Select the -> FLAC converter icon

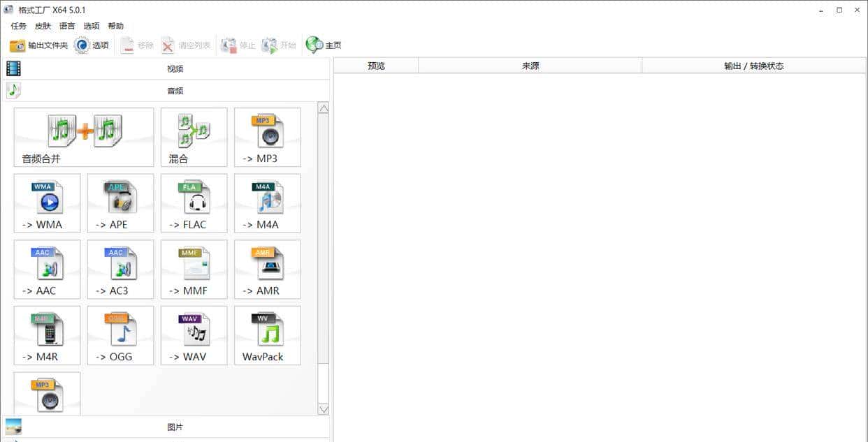click(194, 203)
